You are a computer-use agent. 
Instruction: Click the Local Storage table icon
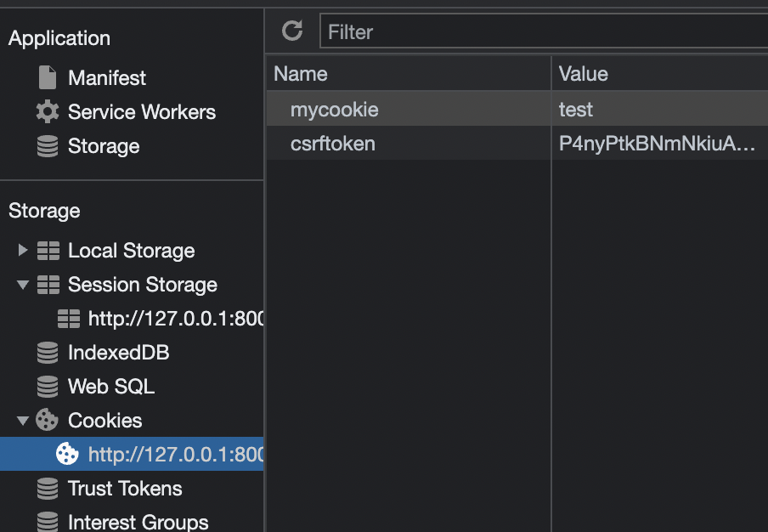click(48, 251)
